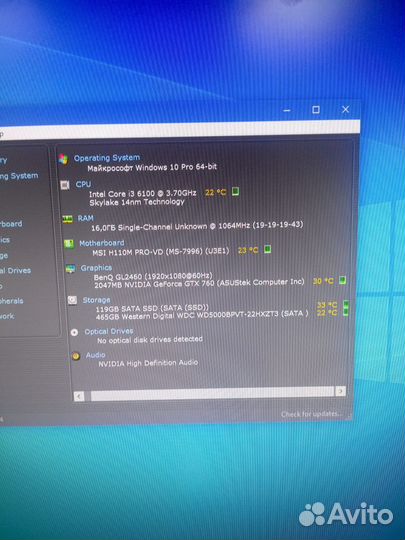The width and height of the screenshot is (405, 540).
Task: Open the Optical Drives heading link
Action: 109,331
